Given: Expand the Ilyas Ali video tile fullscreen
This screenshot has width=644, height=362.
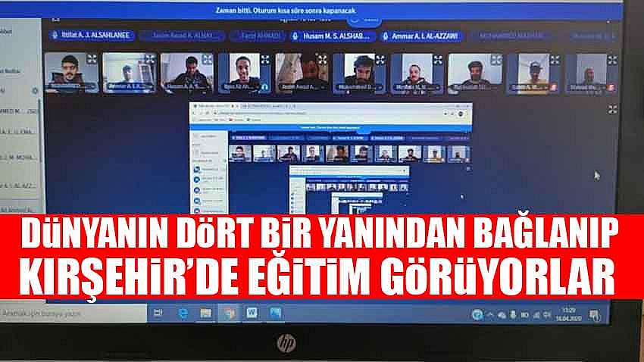Looking at the screenshot, I should click(265, 60).
